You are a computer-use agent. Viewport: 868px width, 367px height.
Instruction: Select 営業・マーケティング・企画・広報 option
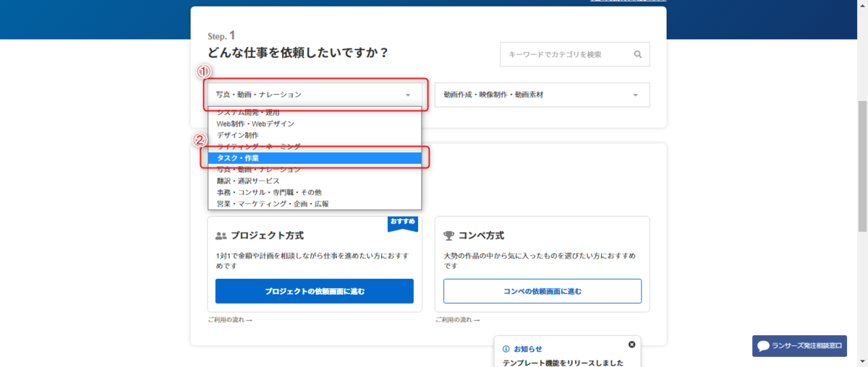[315, 204]
